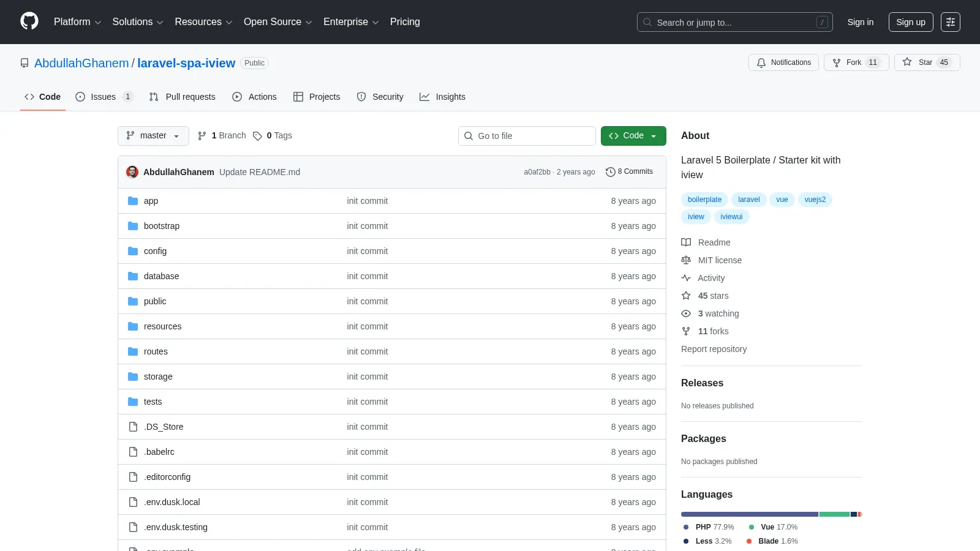Open the Insights tab
This screenshot has width=980, height=551.
(442, 97)
